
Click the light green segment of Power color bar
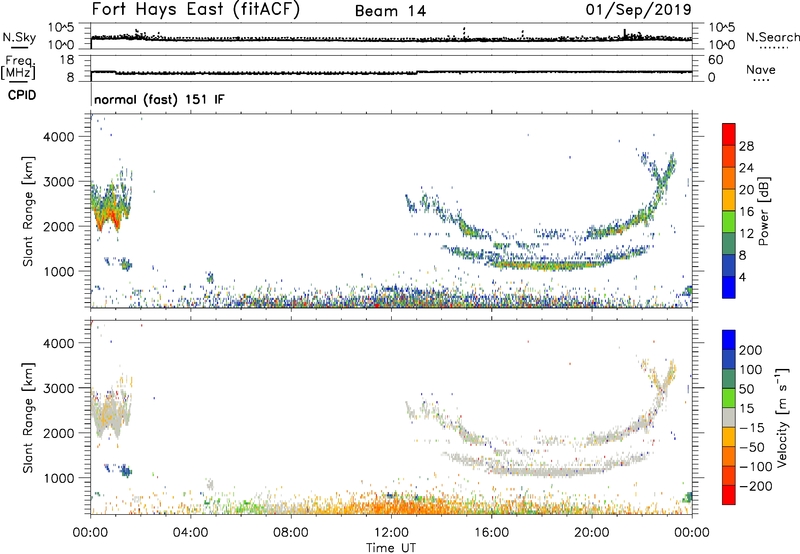[x=729, y=221]
